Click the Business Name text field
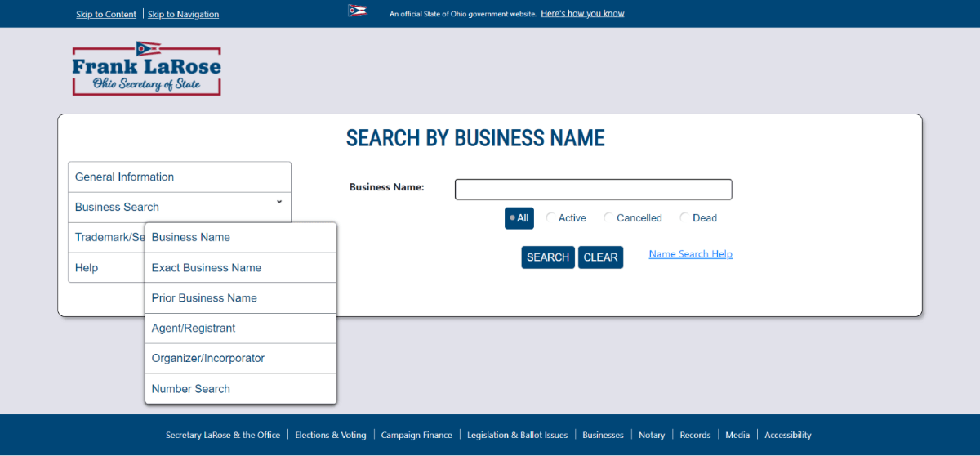Viewport: 980px width, 456px height. [x=594, y=190]
